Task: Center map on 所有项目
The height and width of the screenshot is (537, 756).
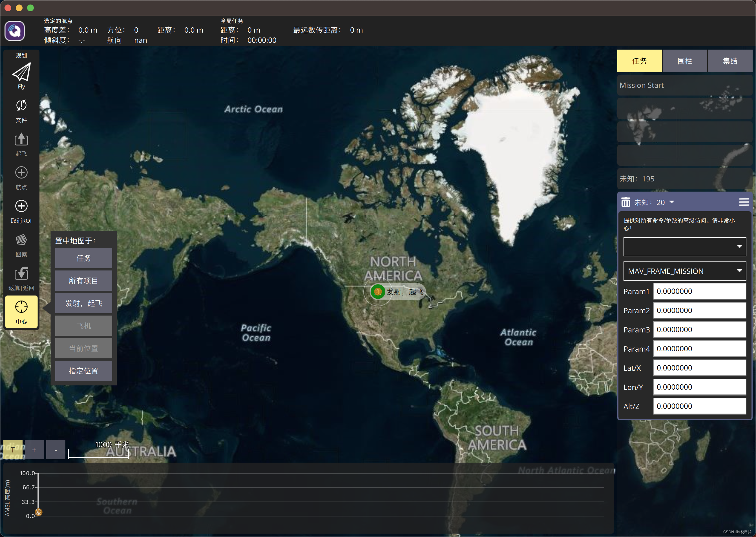Action: click(84, 280)
